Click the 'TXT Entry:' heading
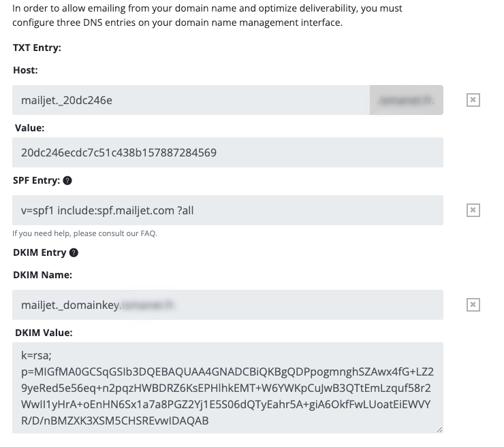 click(x=37, y=48)
